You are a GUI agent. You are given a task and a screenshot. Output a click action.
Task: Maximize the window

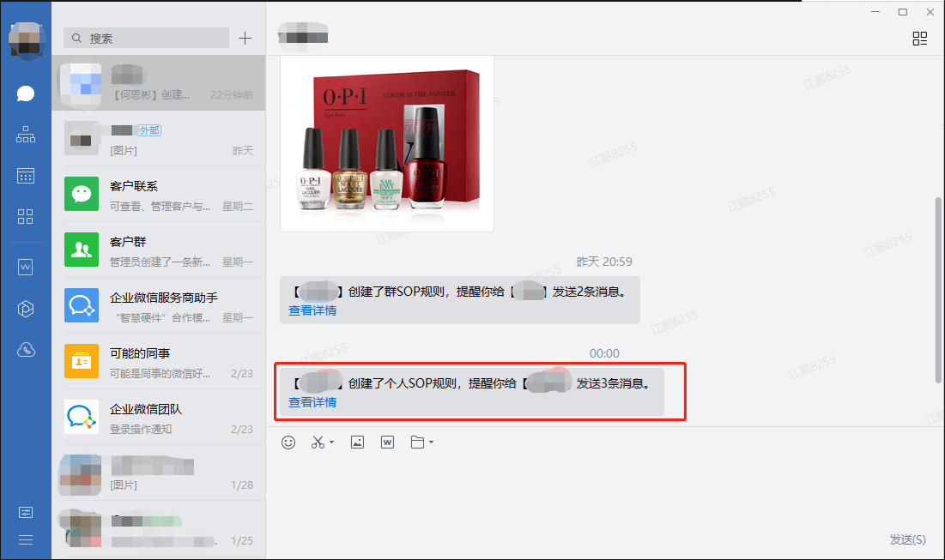coord(903,12)
